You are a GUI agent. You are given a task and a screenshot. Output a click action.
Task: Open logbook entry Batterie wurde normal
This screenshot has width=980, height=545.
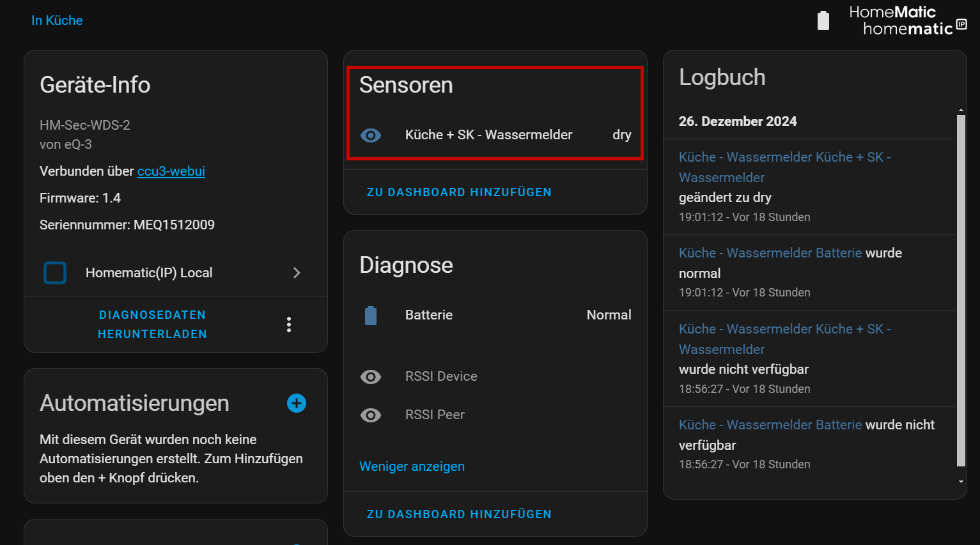[x=809, y=273]
